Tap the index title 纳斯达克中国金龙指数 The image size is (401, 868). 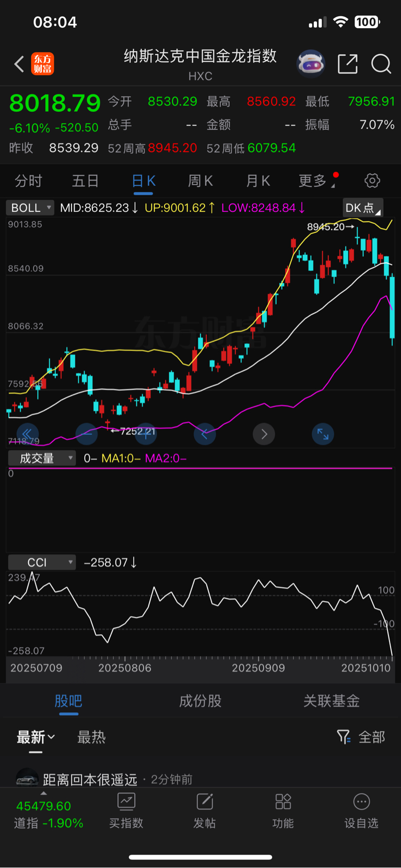[200, 56]
